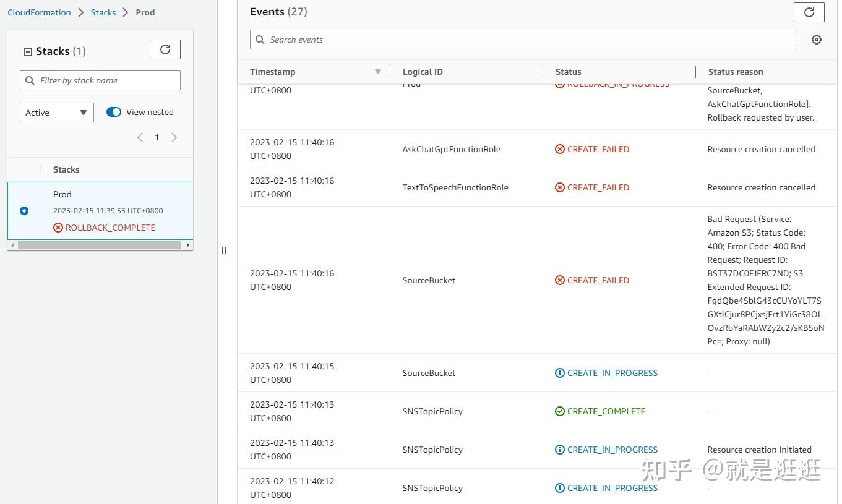Image resolution: width=842 pixels, height=504 pixels.
Task: Disable the View nested toggle
Action: point(113,112)
